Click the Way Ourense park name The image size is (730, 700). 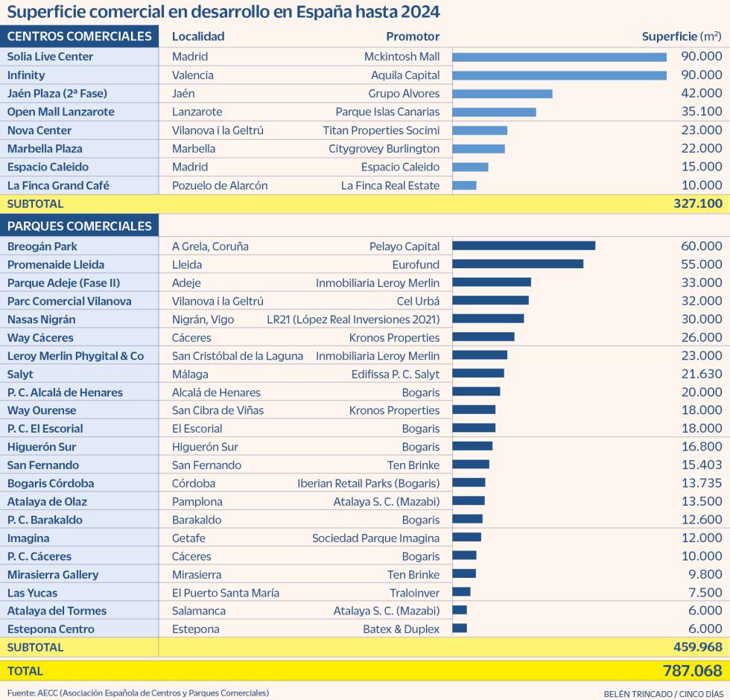(42, 410)
